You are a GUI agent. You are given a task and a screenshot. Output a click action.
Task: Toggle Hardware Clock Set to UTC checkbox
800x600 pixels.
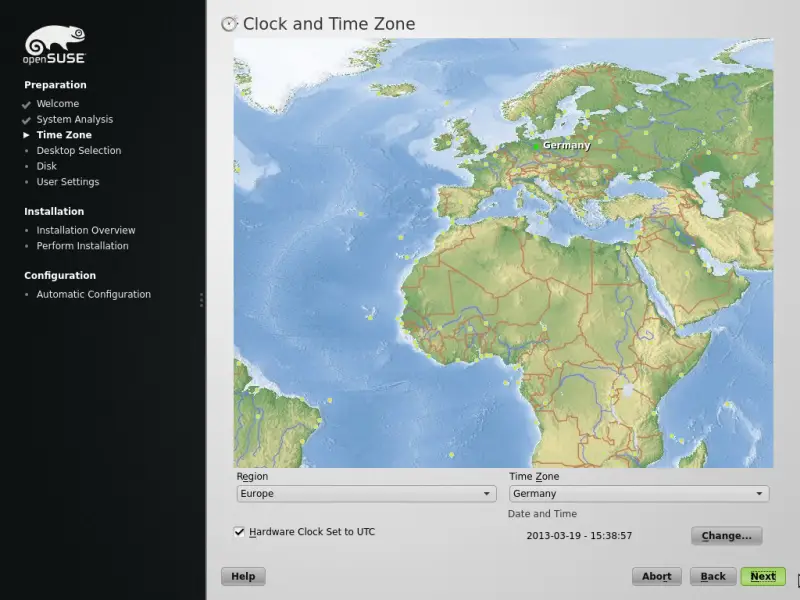[239, 532]
